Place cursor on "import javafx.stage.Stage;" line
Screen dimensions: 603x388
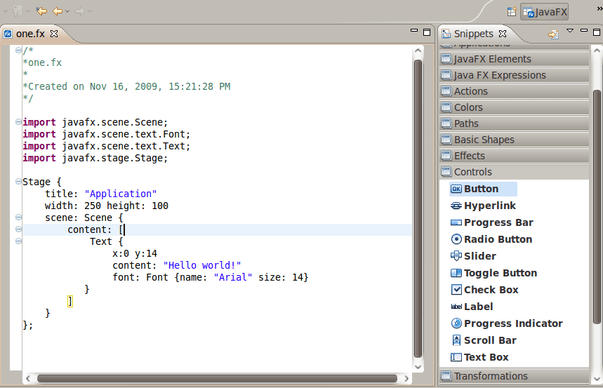[95, 158]
